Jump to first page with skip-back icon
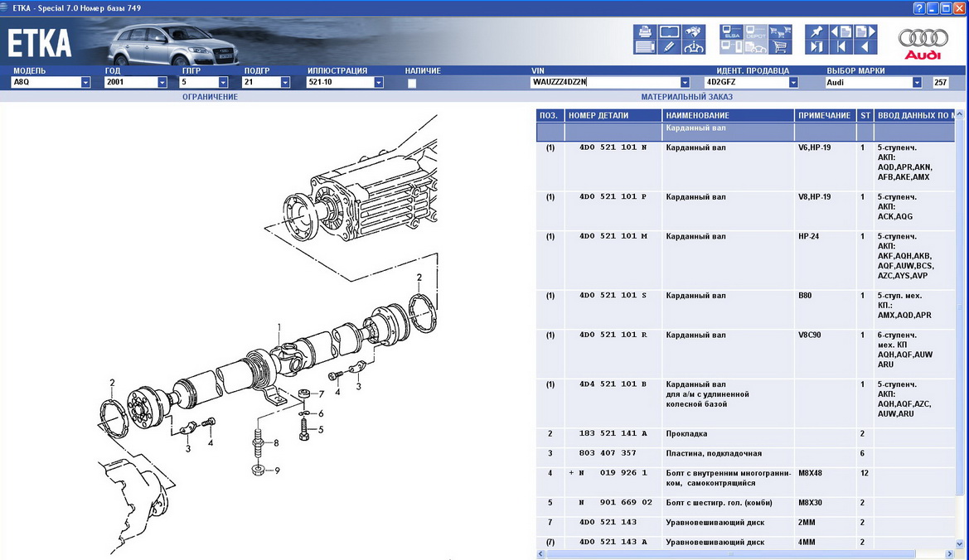Image resolution: width=969 pixels, height=560 pixels. click(x=841, y=47)
